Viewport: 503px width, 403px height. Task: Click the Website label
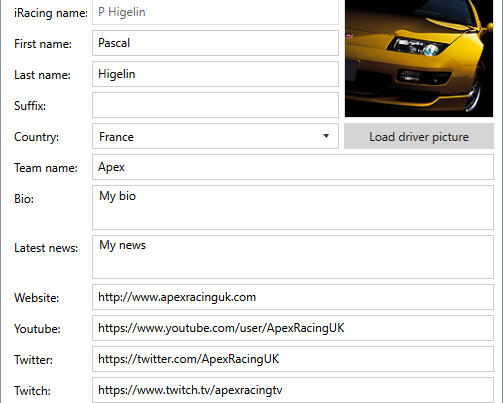pos(36,298)
